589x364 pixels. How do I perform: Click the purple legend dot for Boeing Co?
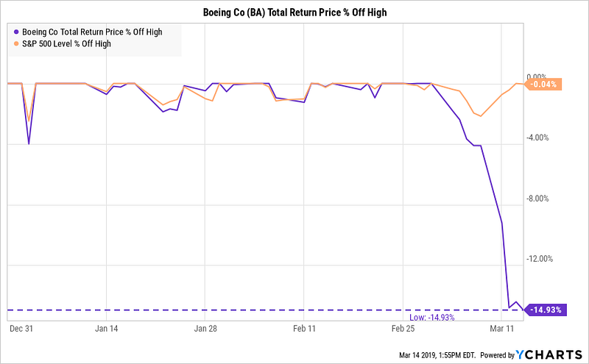point(16,32)
